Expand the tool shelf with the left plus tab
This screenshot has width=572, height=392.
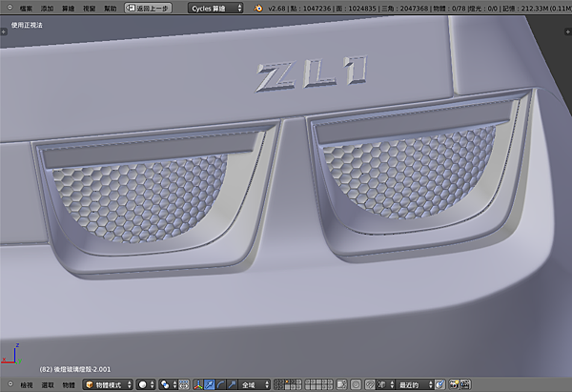pyautogui.click(x=3, y=32)
